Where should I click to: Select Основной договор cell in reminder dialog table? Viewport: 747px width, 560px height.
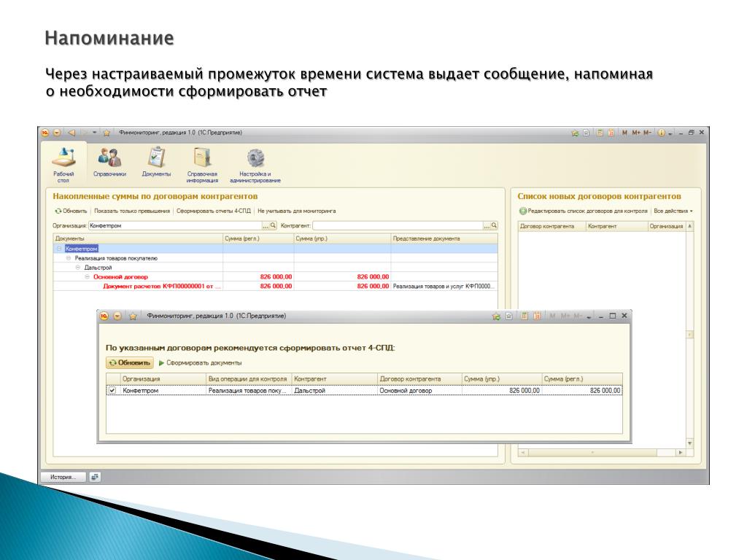pos(419,391)
